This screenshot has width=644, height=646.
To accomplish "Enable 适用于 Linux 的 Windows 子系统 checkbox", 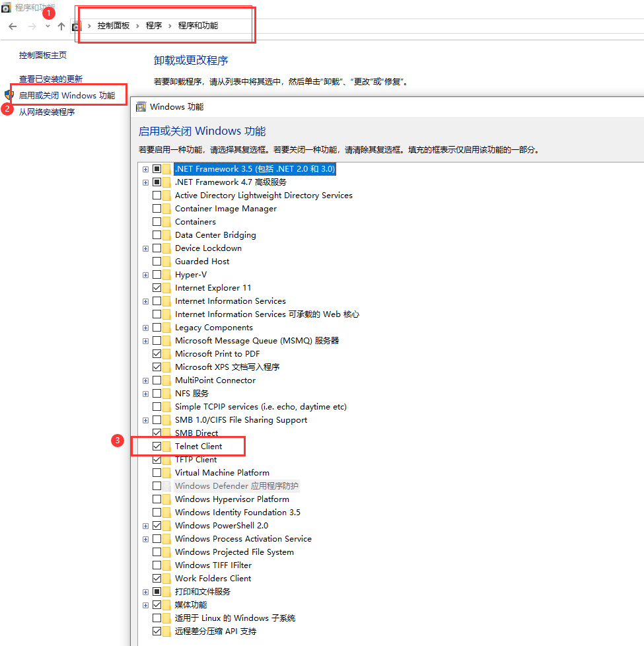I will pyautogui.click(x=157, y=618).
